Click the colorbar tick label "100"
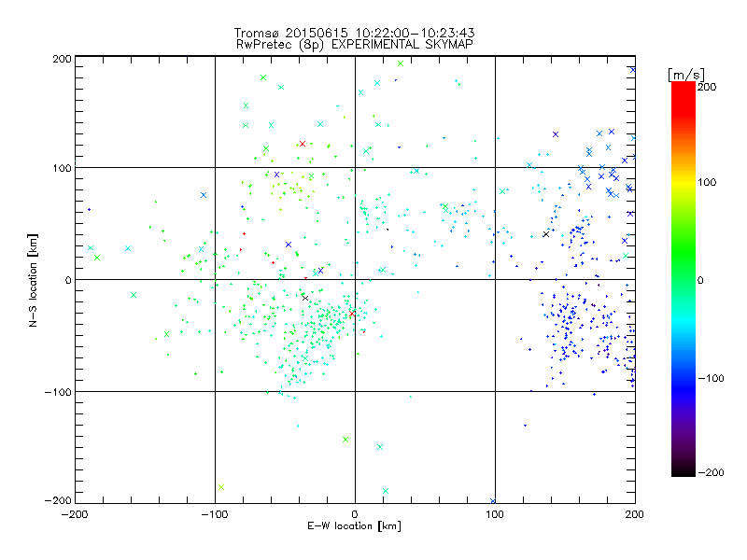This screenshot has height=560, width=747. point(707,182)
